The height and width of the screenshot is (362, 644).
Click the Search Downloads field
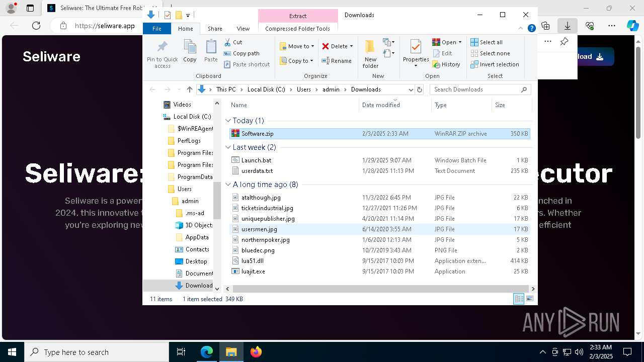[480, 89]
